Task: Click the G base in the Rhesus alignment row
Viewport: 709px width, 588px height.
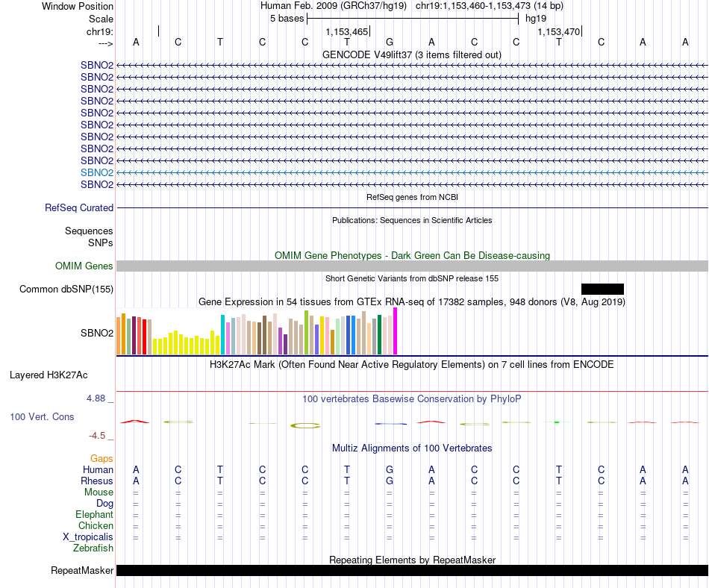Action: (390, 481)
